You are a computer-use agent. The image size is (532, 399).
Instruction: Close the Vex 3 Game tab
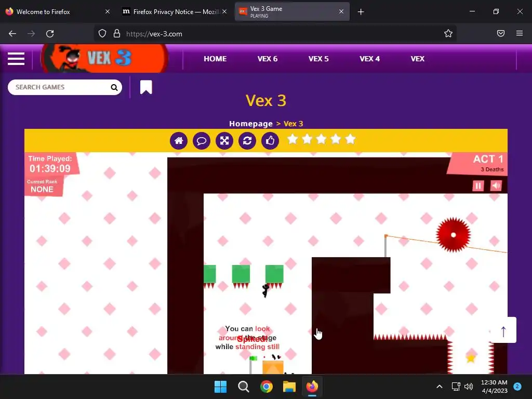[341, 11]
